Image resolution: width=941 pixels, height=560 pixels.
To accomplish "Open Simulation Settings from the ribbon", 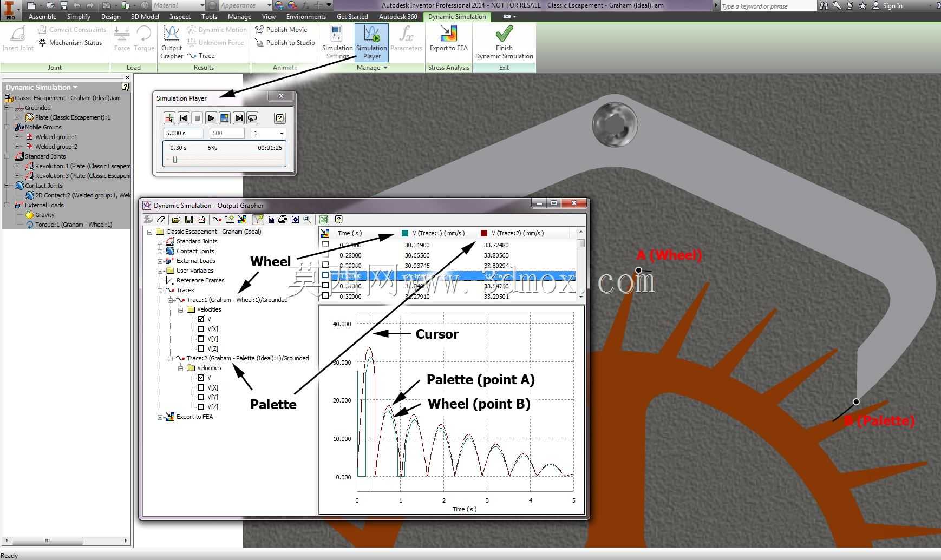I will coord(337,42).
